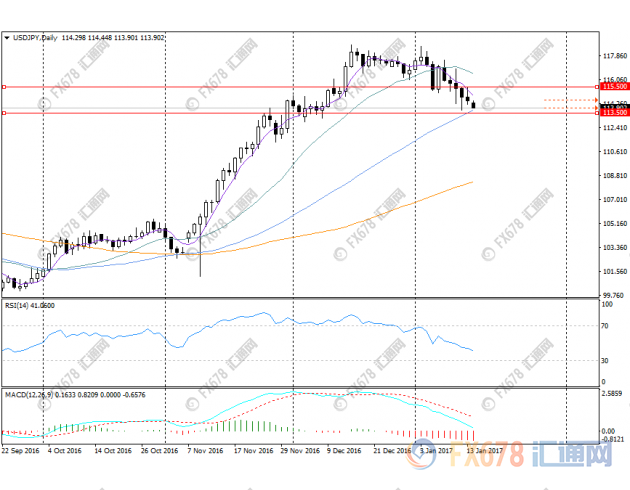Click the MACD 2.5859 scale value
This screenshot has width=630, height=490.
click(613, 395)
